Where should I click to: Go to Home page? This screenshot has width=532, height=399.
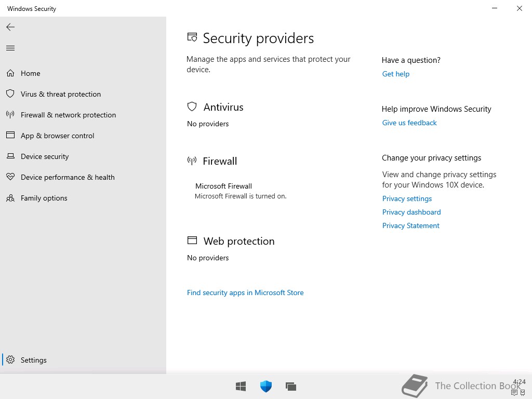tap(83, 73)
